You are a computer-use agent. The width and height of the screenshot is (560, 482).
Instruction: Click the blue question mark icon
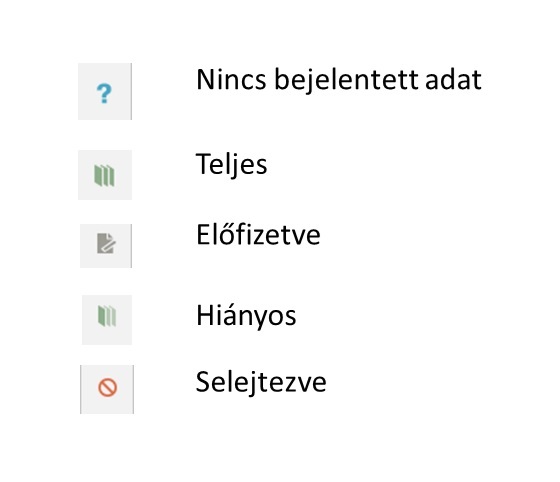coord(104,94)
